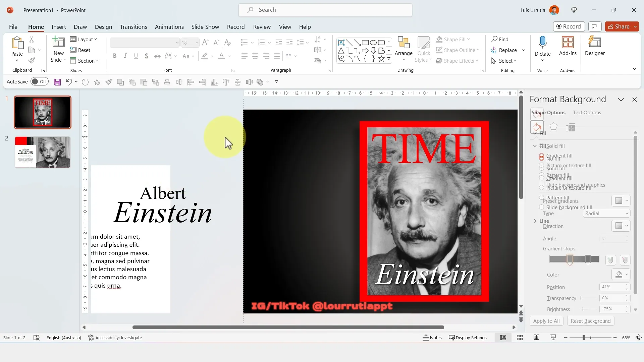Click the New Slide icon
The width and height of the screenshot is (644, 362).
point(58,42)
